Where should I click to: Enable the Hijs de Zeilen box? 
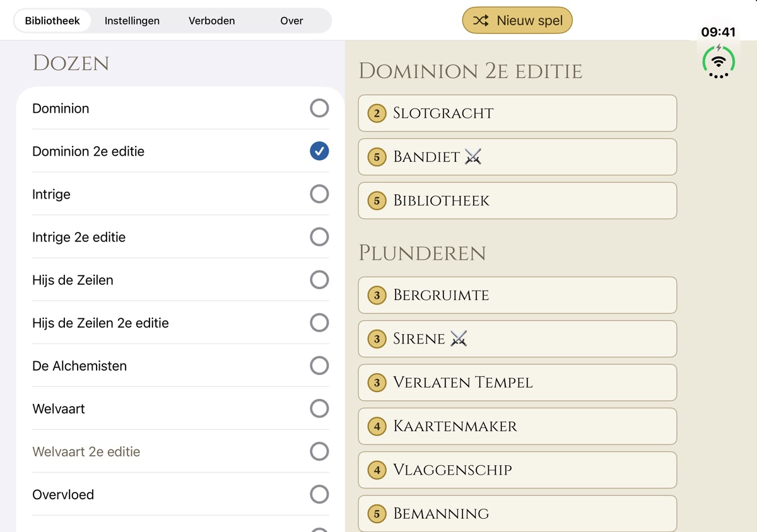pyautogui.click(x=319, y=280)
